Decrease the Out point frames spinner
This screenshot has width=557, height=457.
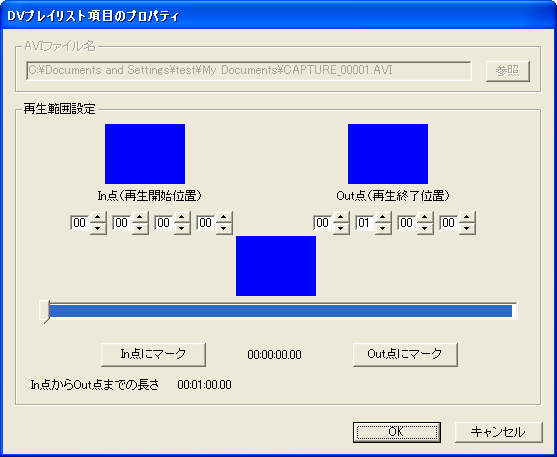click(x=467, y=228)
